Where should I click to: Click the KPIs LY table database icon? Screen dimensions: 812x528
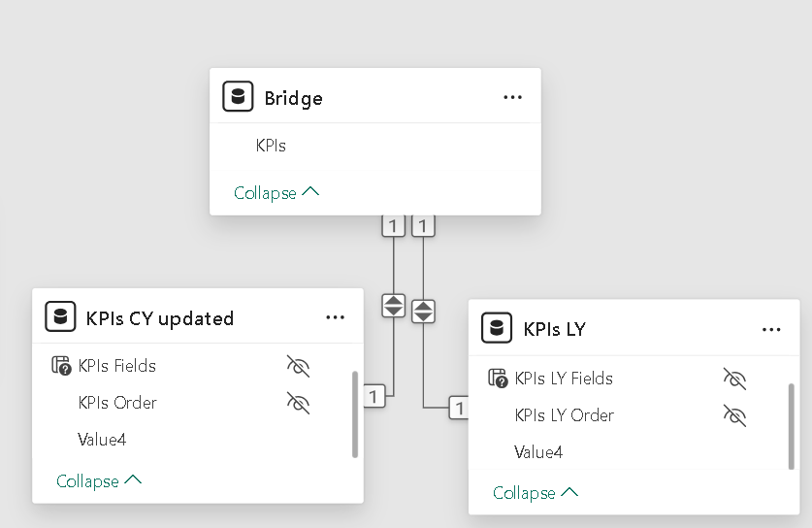coord(497,329)
